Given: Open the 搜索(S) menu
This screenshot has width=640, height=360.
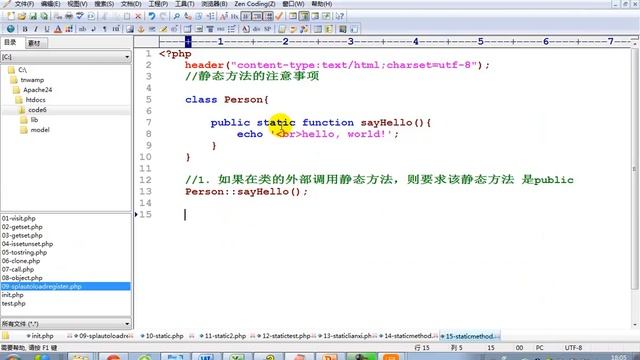Looking at the screenshot, I should 104,4.
